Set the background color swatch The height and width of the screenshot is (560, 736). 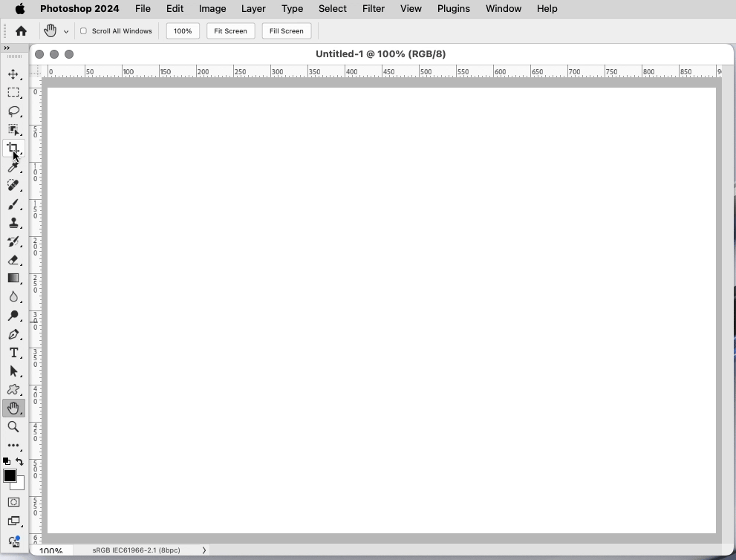(x=20, y=486)
